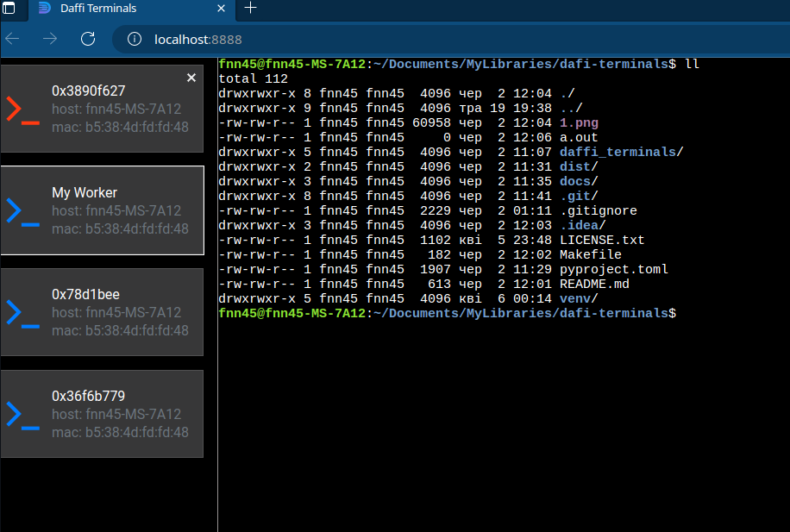Click the terminal prompt icon on 0x78d1bee card
Image resolution: width=790 pixels, height=532 pixels.
pyautogui.click(x=21, y=312)
